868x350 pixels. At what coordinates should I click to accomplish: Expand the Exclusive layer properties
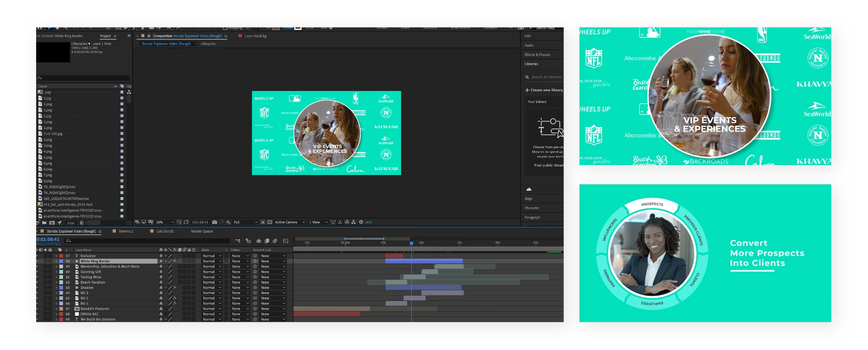56,256
